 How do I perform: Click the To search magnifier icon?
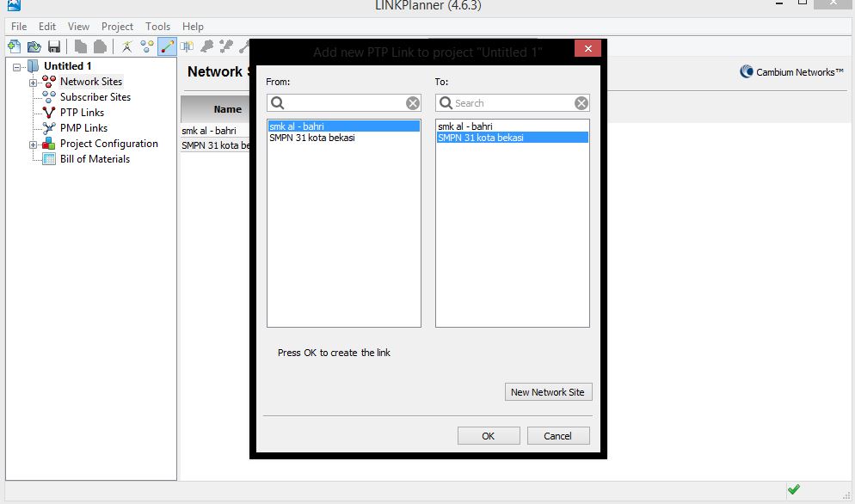pos(446,102)
